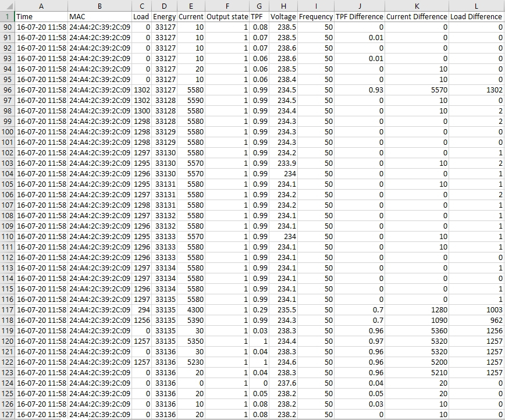
Task: Click the 'Time' header cell
Action: pyautogui.click(x=41, y=16)
